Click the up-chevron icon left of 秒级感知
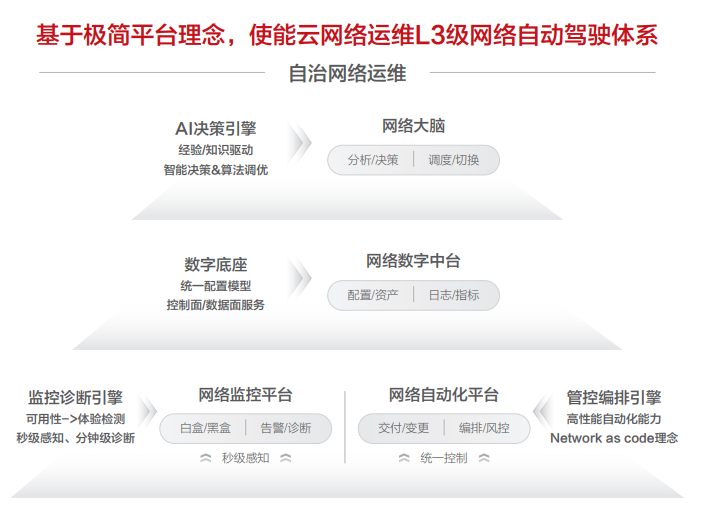This screenshot has width=703, height=505. click(x=205, y=458)
